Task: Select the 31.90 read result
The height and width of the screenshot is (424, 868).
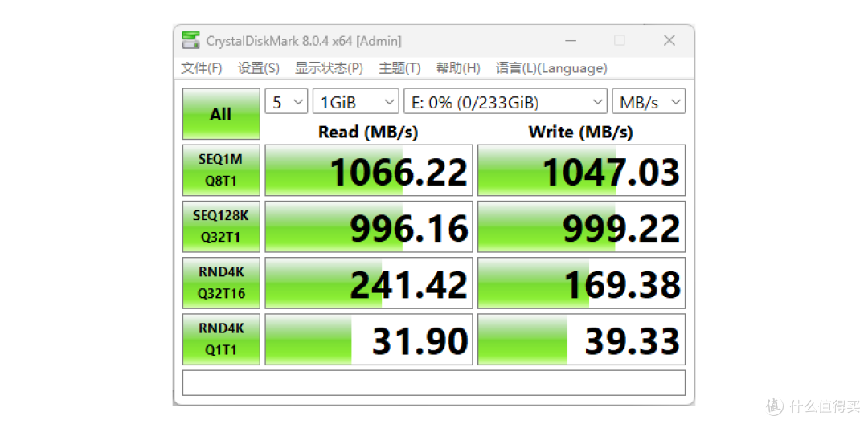Action: [369, 340]
